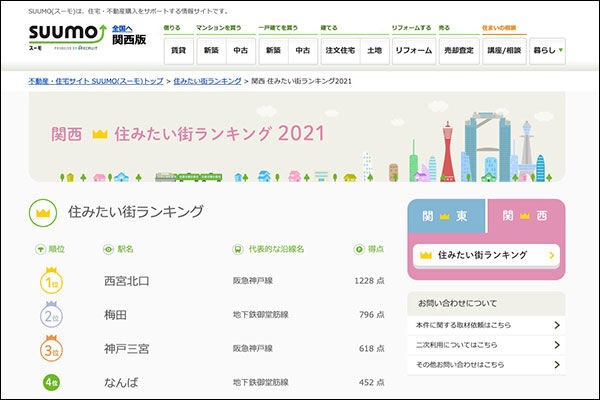The height and width of the screenshot is (400, 600).
Task: Click the green 4位 badge
Action: click(x=51, y=382)
